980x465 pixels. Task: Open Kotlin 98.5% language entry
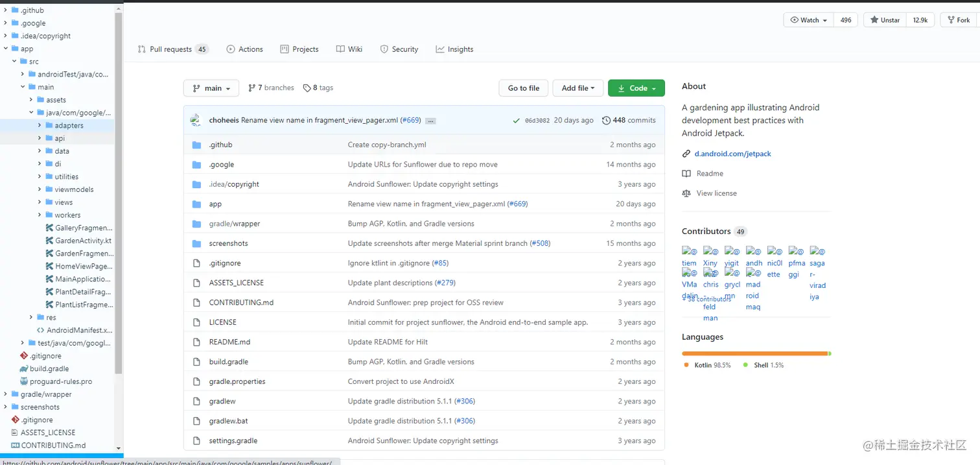click(x=707, y=365)
